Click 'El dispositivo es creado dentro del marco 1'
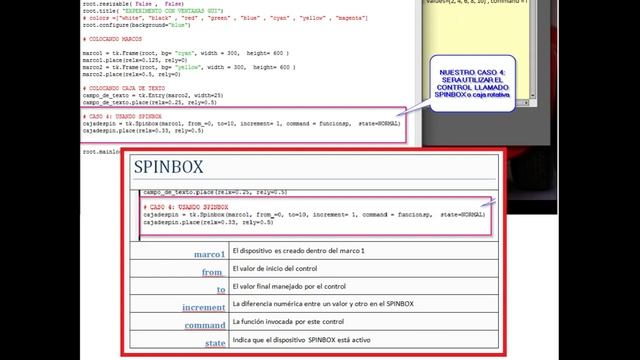 298,251
